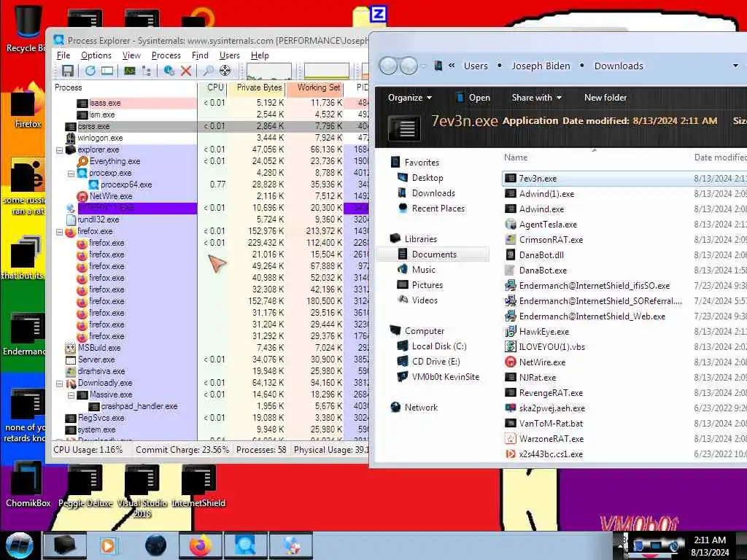
Task: Open the Organize dropdown in Explorer
Action: click(410, 98)
